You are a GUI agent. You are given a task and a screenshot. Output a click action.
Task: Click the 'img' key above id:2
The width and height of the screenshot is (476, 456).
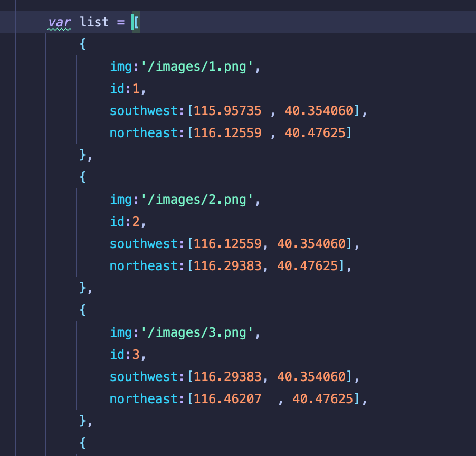tap(121, 200)
